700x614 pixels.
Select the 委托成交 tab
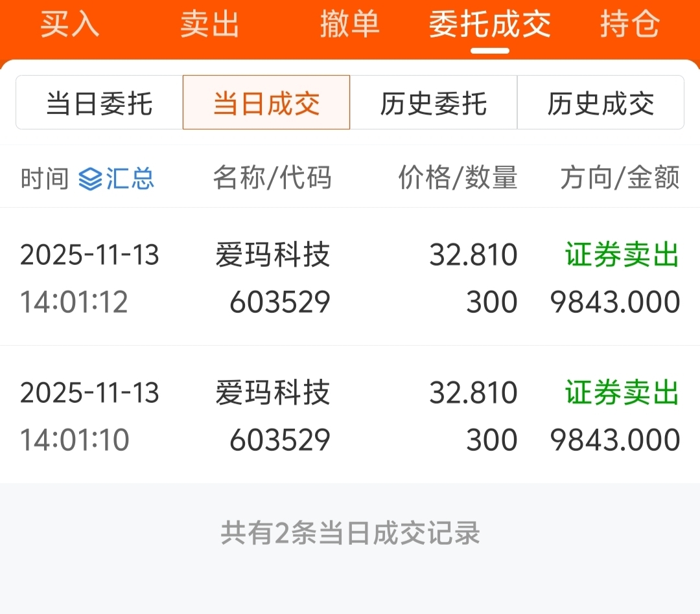coord(490,25)
